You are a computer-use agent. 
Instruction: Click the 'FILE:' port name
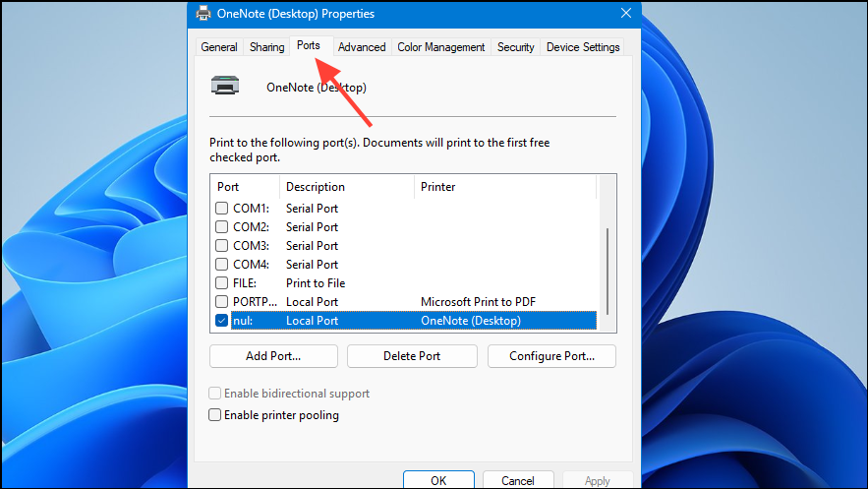pyautogui.click(x=245, y=283)
